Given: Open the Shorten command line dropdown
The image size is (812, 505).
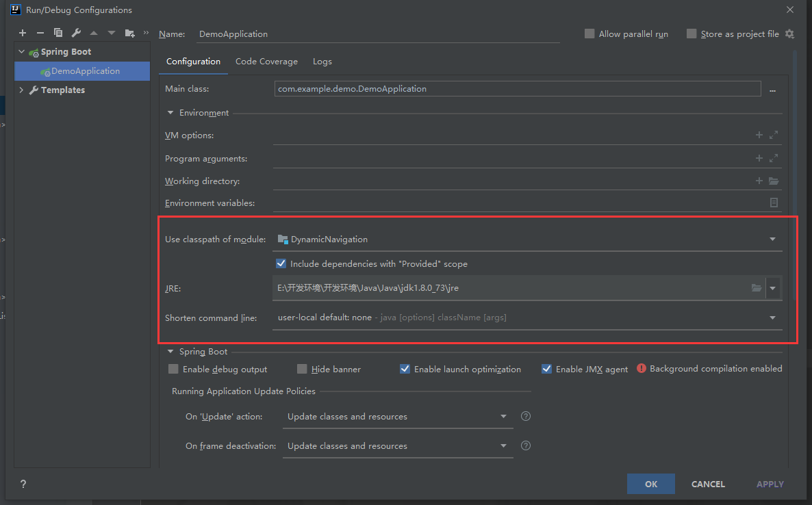Looking at the screenshot, I should click(772, 318).
